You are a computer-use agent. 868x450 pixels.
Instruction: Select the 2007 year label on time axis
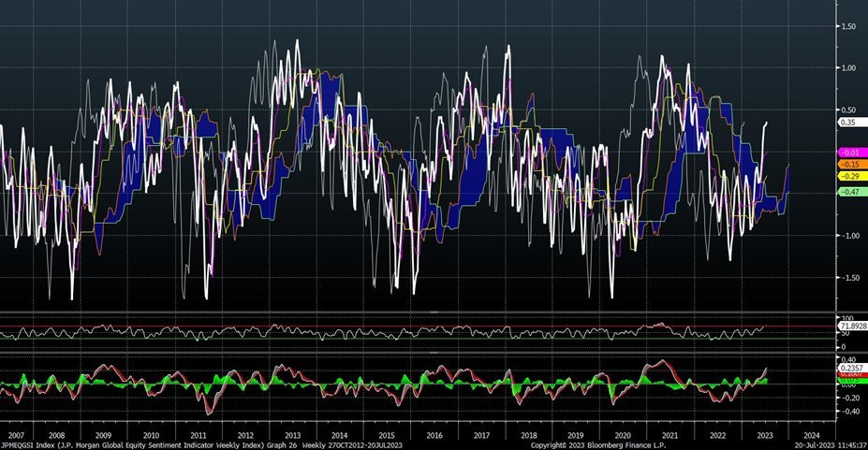click(x=16, y=436)
